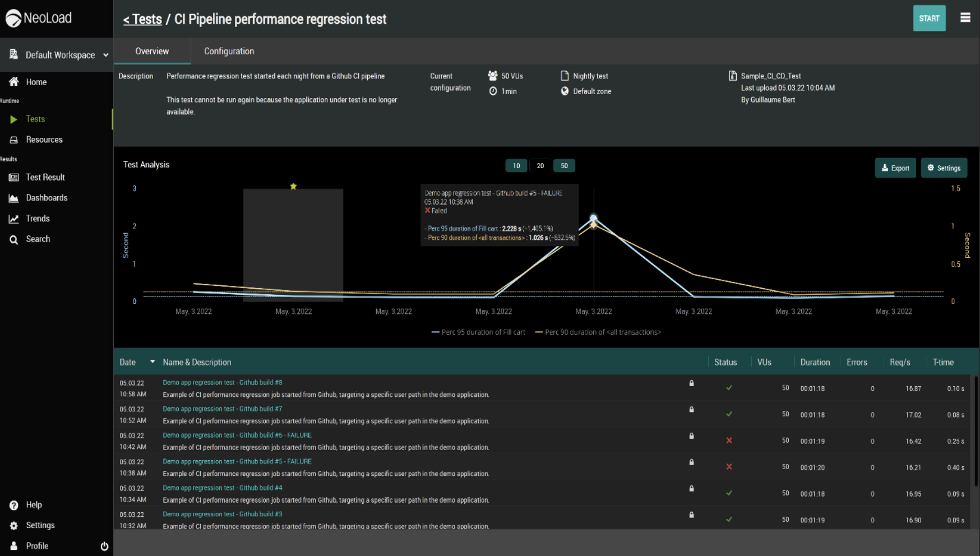The height and width of the screenshot is (556, 980).
Task: Open Github build #8 result link
Action: (x=223, y=382)
